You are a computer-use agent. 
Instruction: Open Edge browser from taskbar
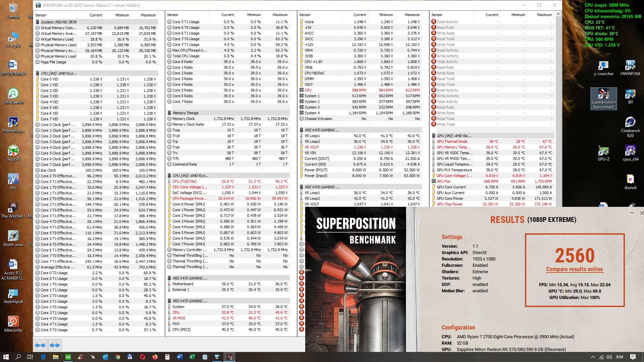point(43,357)
